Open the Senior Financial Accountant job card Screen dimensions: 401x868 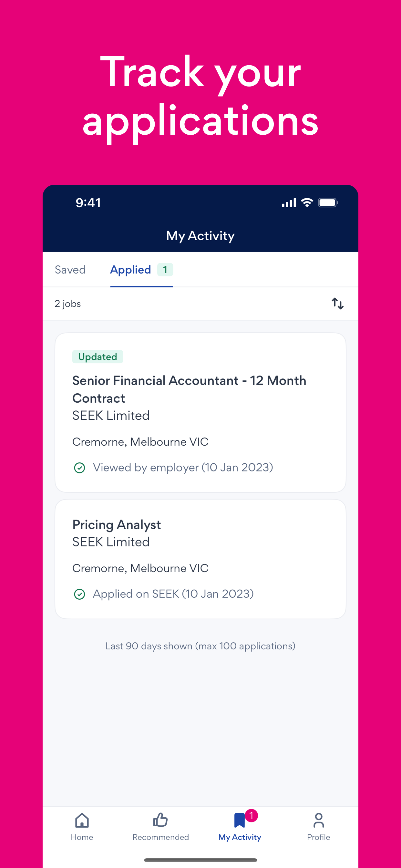(x=200, y=412)
